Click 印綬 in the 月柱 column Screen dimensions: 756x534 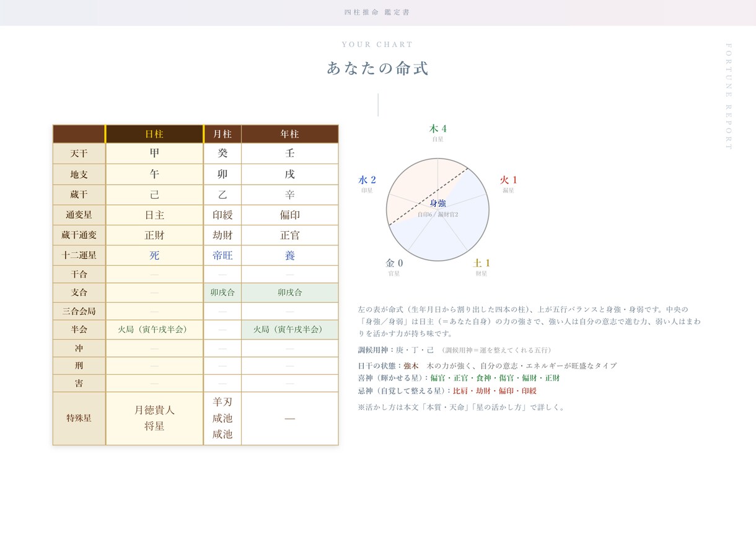coord(222,215)
